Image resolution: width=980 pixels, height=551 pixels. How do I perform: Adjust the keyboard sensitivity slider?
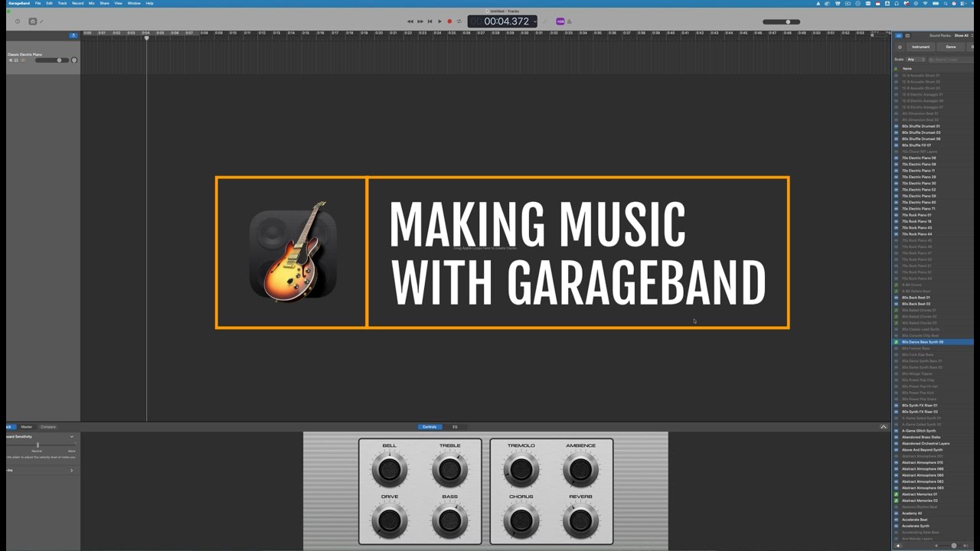[x=38, y=445]
